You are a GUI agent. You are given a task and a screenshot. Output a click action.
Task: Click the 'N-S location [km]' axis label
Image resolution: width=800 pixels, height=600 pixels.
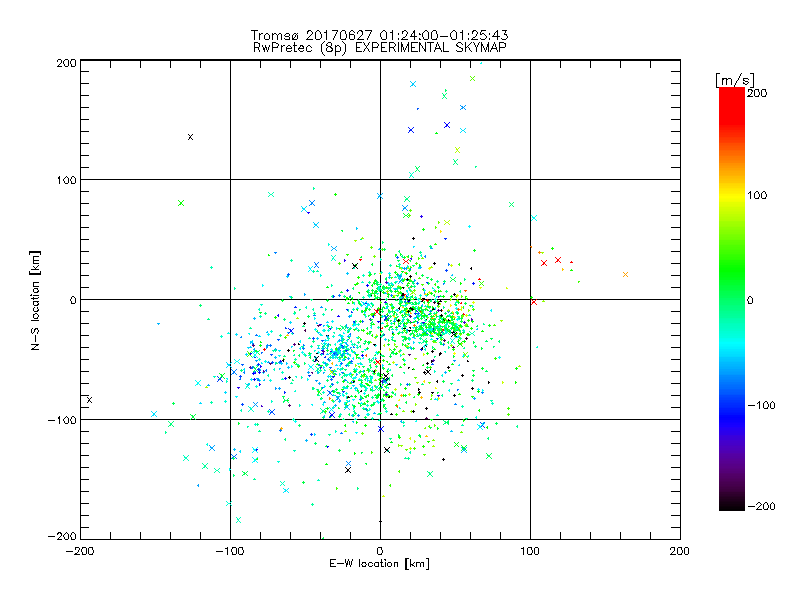pyautogui.click(x=35, y=300)
